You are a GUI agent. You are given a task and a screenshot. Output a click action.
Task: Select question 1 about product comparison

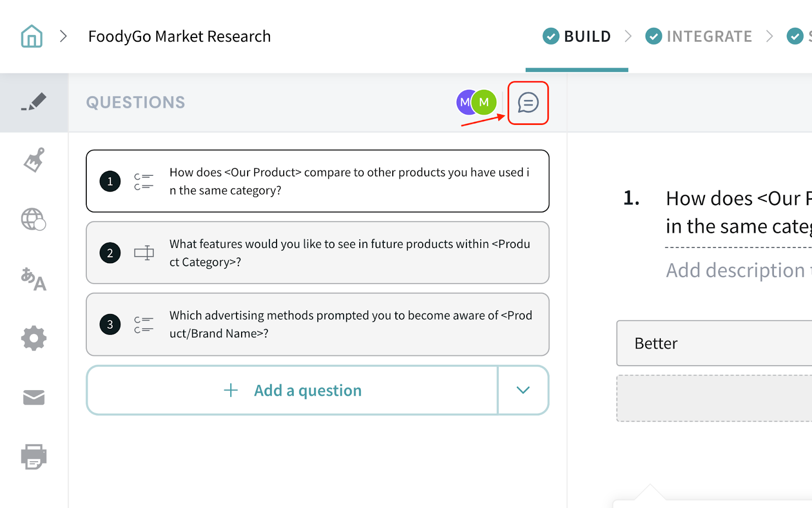[x=318, y=181]
